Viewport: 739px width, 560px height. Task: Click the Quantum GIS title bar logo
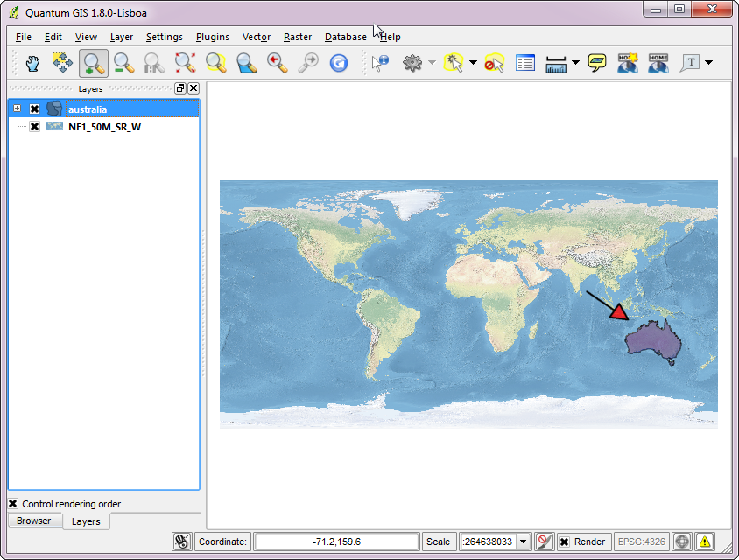click(14, 13)
